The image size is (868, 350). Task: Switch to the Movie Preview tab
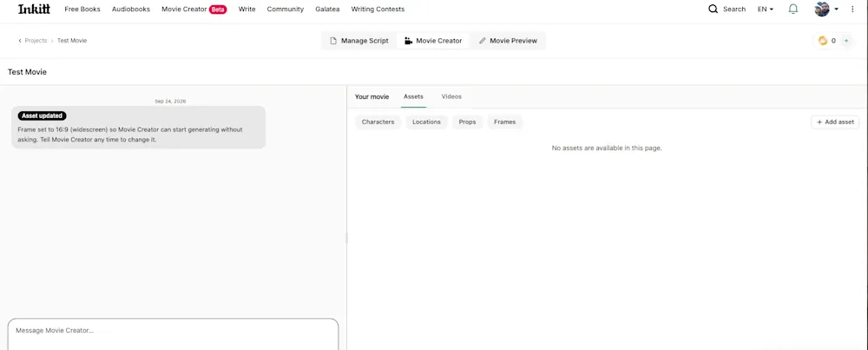(x=508, y=41)
